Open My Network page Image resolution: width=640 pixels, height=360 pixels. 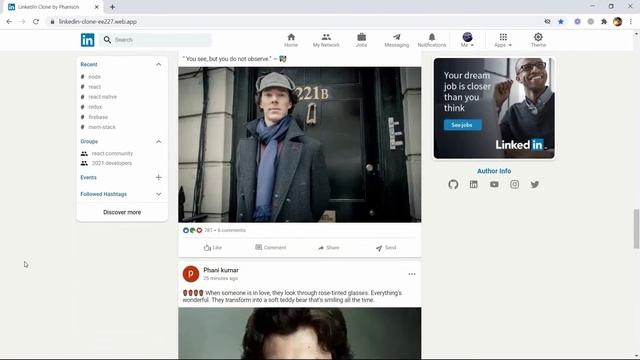(326, 40)
